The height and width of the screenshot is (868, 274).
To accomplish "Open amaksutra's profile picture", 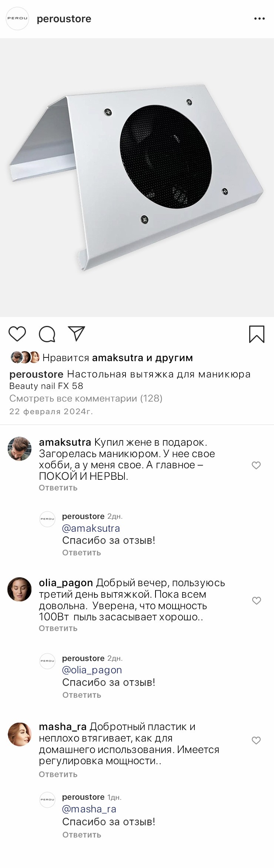I will (20, 449).
